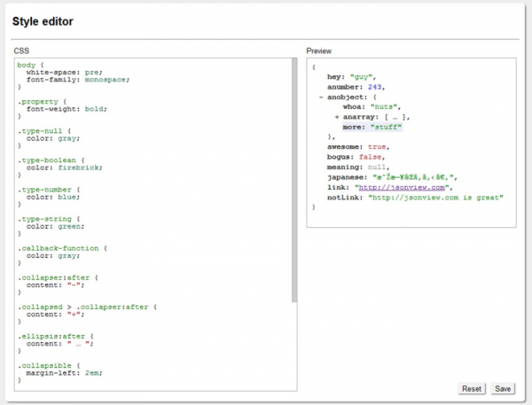Image resolution: width=532 pixels, height=405 pixels.
Task: Open the http://jsonview.com link in preview
Action: (402, 187)
